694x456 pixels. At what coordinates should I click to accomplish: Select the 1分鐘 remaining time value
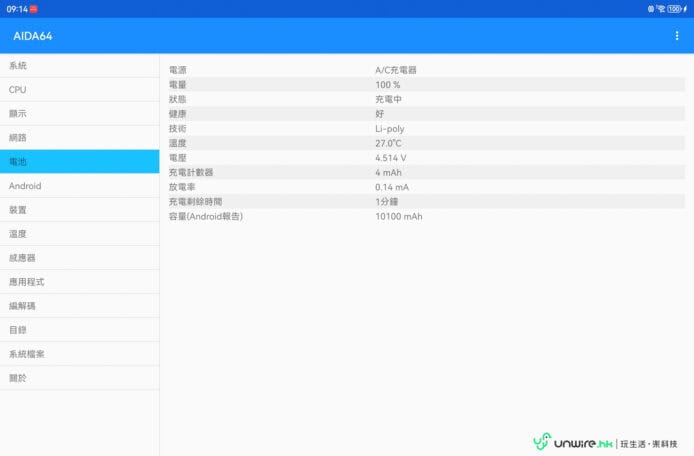click(386, 201)
